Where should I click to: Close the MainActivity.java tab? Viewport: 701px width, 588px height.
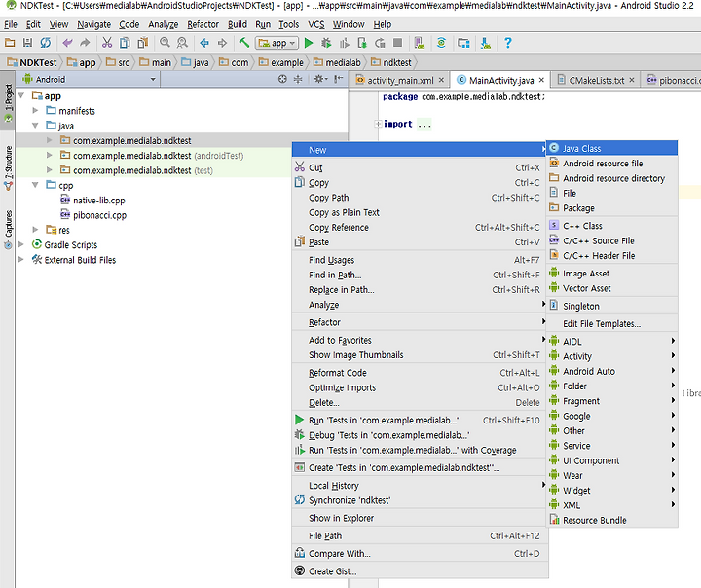[541, 80]
